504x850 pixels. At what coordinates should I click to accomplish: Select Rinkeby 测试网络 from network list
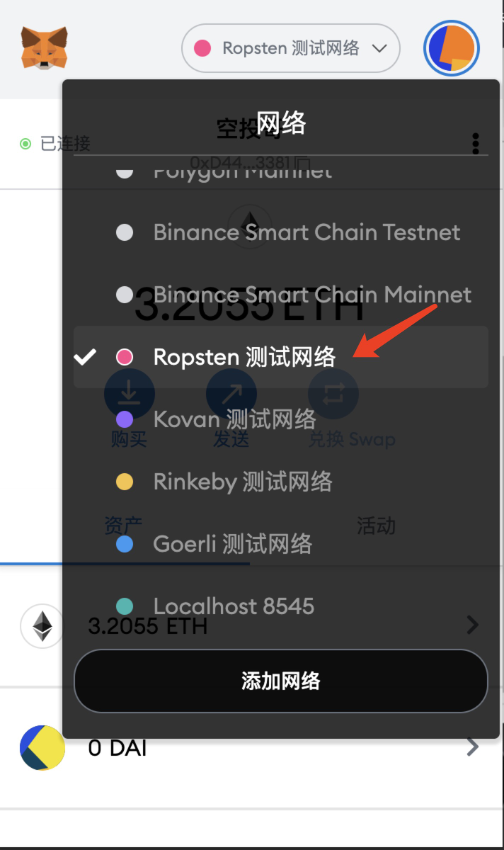242,482
